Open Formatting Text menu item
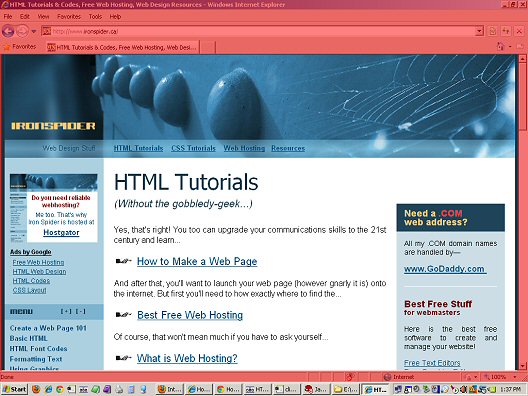The image size is (528, 396). point(36,359)
